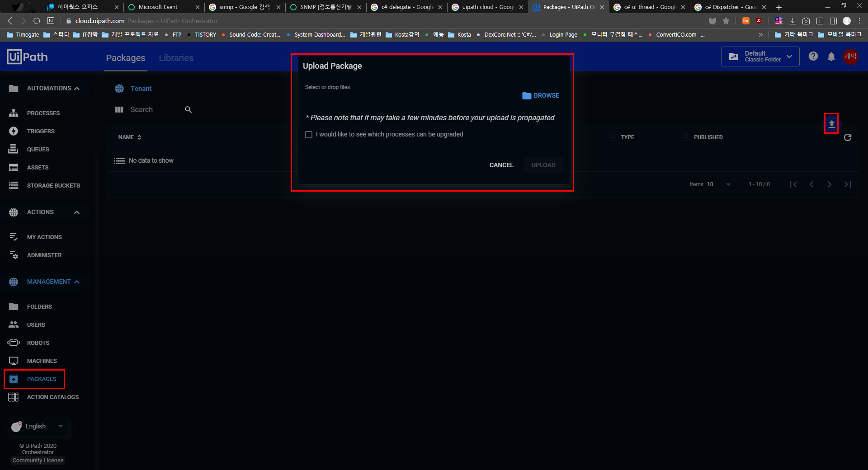Image resolution: width=868 pixels, height=470 pixels.
Task: Open the Timegate bookmark folder
Action: pos(23,34)
